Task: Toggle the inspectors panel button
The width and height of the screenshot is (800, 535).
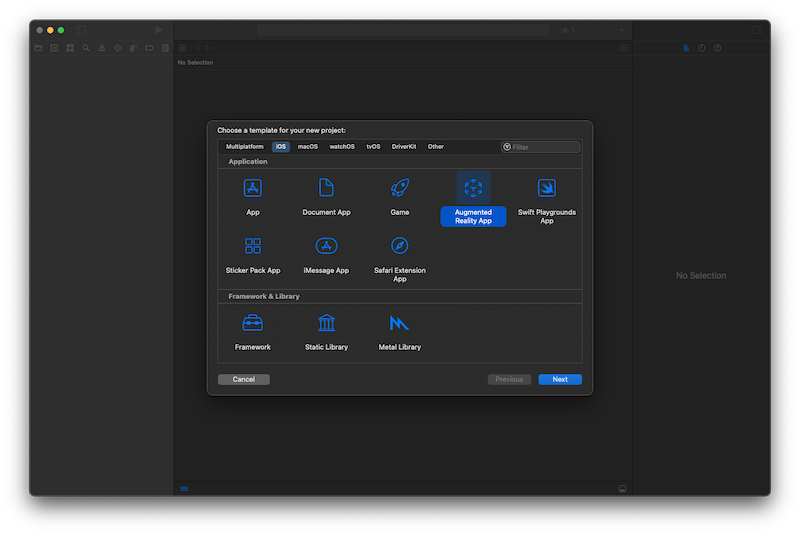Action: coord(757,30)
